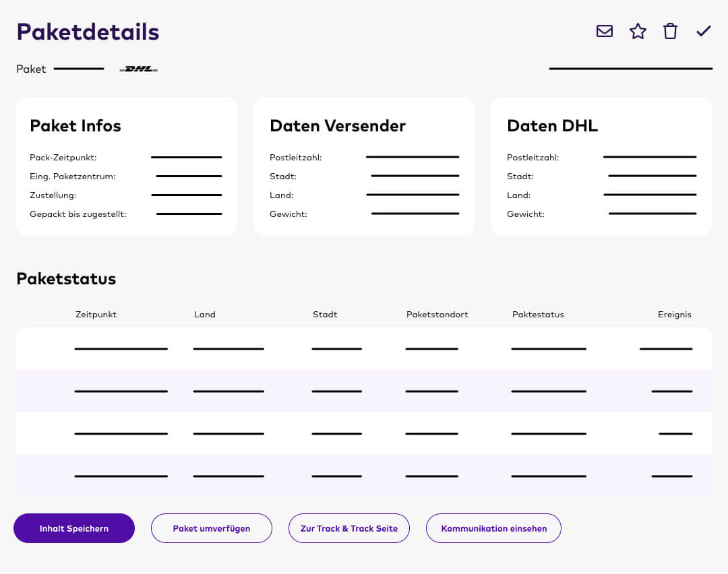Click the checkmark icon in header
This screenshot has height=574, width=728.
click(704, 31)
